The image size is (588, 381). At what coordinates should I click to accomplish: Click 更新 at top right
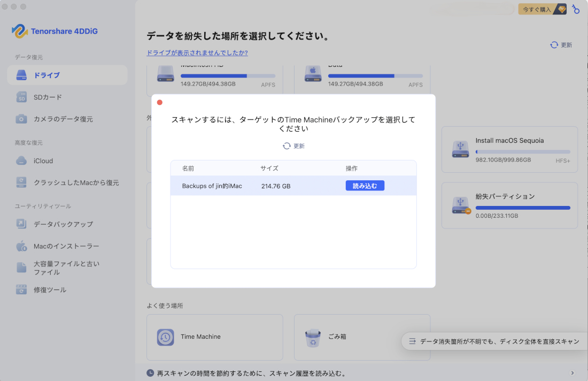561,45
